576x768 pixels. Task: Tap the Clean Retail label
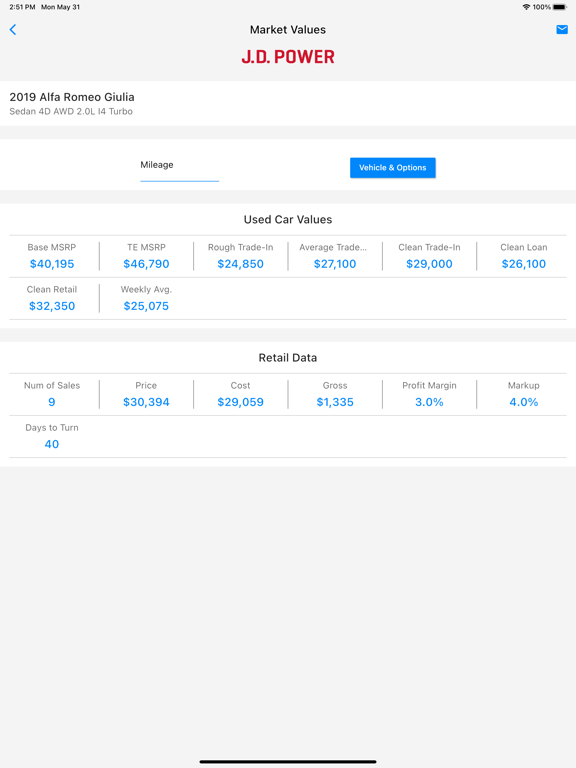click(52, 289)
